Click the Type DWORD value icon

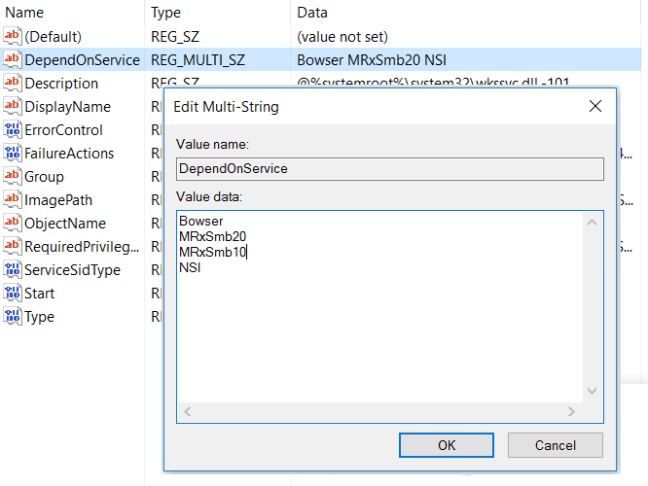tap(13, 317)
